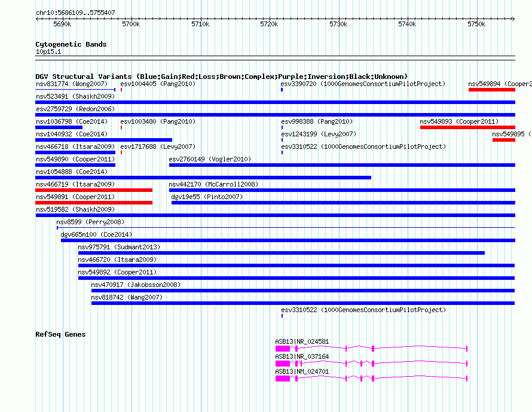Open variant esv1243199 (Levy2007)
Screen dimensions: 532x412
pos(319,134)
